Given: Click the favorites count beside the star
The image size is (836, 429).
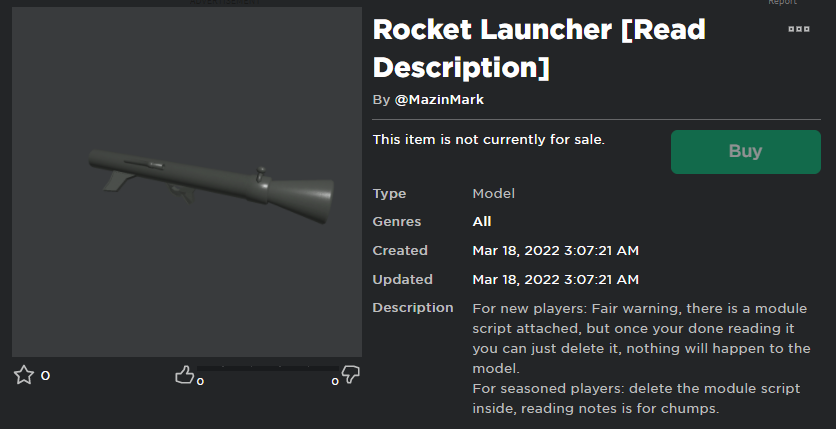Looking at the screenshot, I should point(45,376).
